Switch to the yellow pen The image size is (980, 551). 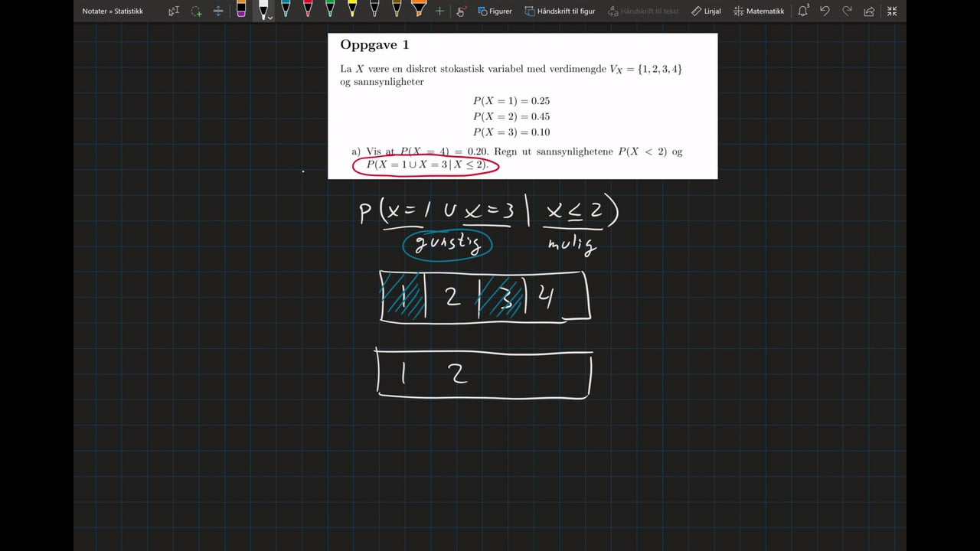[x=352, y=10]
